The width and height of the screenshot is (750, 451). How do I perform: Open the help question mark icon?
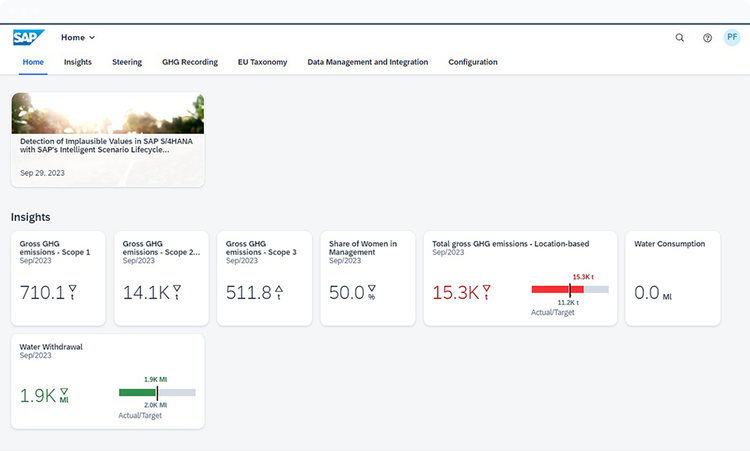click(707, 38)
